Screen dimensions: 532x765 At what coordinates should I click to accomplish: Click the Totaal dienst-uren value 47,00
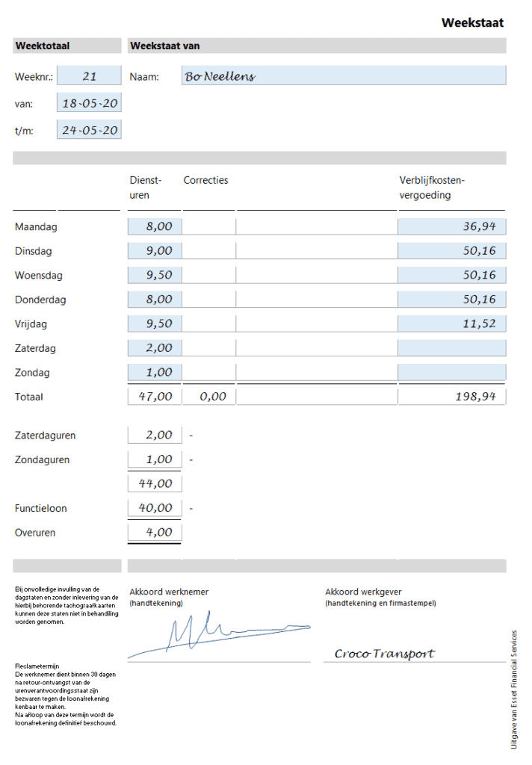pos(155,397)
